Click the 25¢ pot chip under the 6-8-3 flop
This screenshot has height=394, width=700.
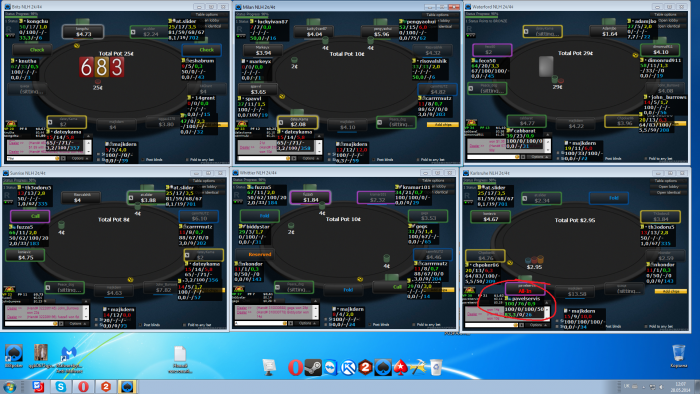coord(98,82)
